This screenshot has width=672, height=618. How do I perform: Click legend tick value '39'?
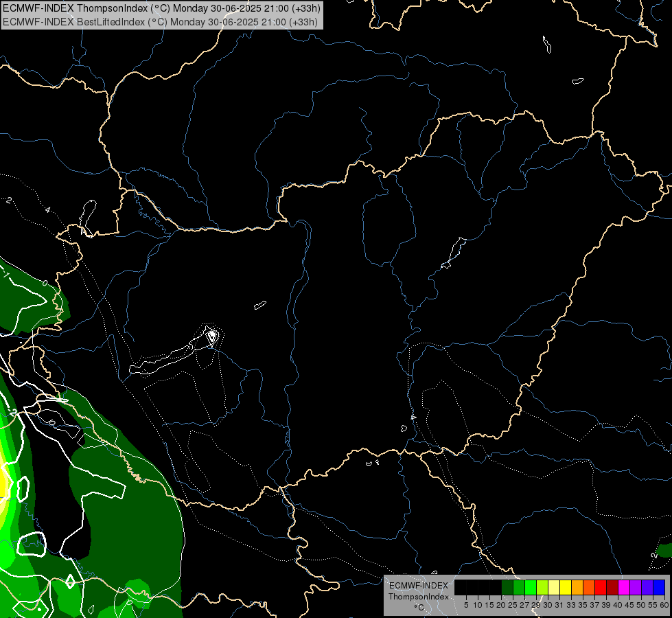point(606,605)
